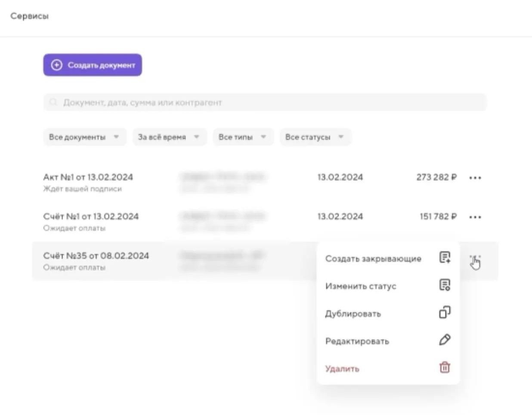Expand the За всё время filter
The height and width of the screenshot is (415, 532).
[169, 136]
